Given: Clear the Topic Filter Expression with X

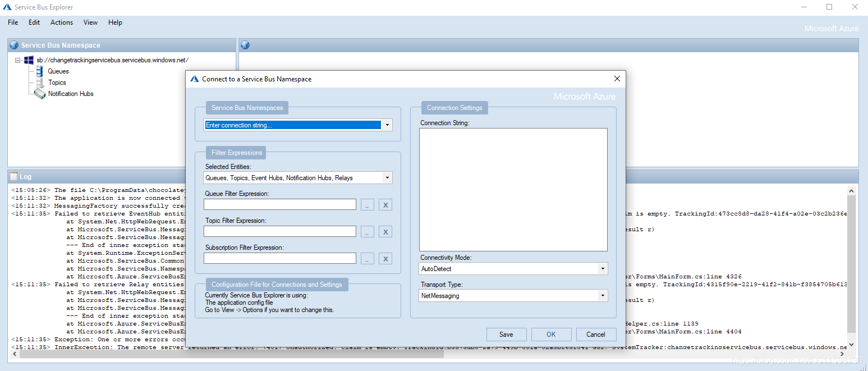Looking at the screenshot, I should coord(385,232).
